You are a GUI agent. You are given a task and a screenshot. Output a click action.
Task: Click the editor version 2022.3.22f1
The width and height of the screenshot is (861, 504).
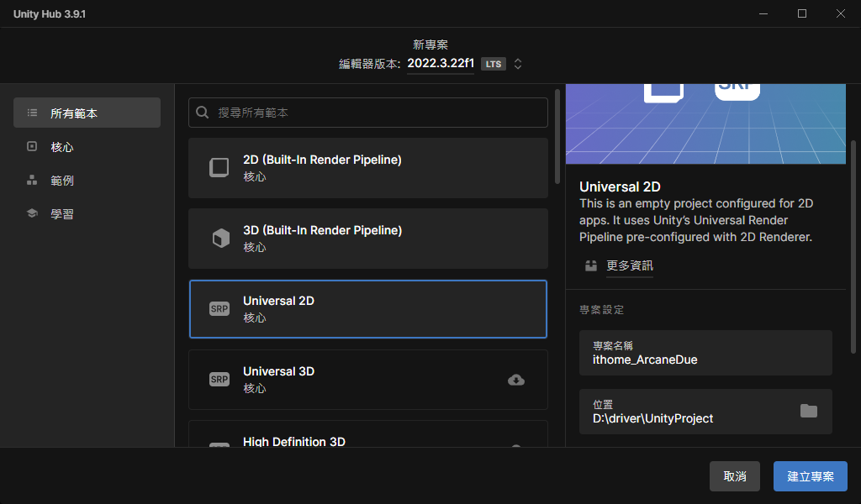pos(441,63)
